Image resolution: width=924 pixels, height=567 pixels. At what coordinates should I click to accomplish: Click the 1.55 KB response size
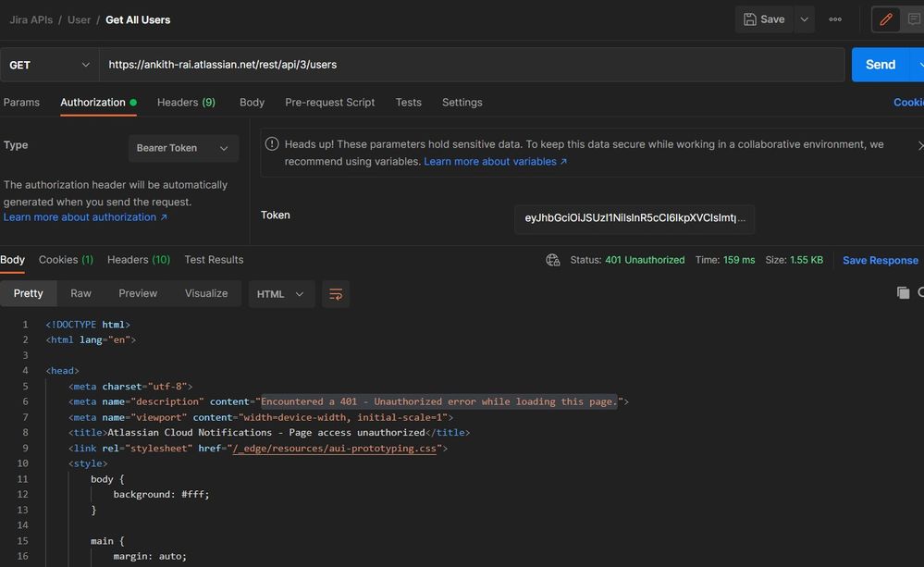click(807, 260)
